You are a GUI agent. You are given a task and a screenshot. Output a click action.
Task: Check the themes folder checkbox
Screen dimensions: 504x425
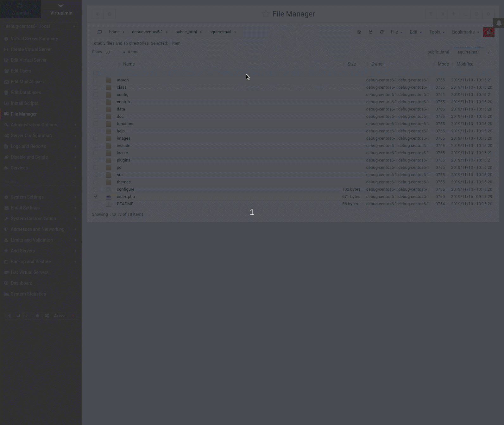click(96, 182)
